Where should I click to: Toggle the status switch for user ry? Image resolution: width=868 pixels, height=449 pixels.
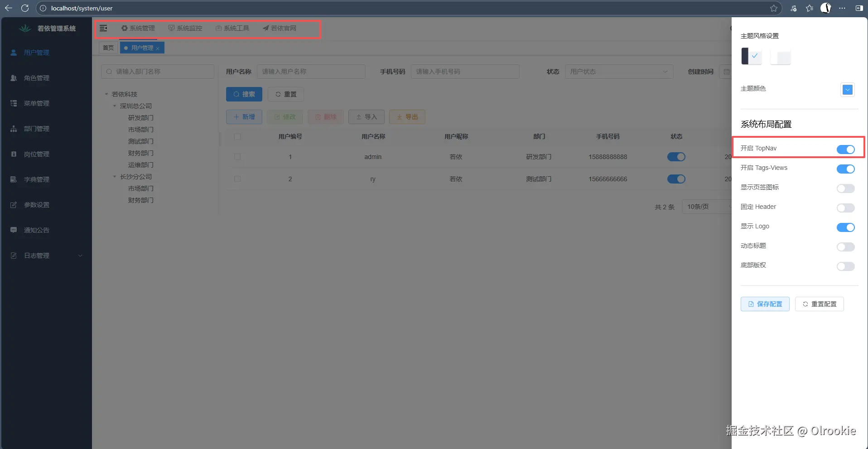tap(676, 179)
